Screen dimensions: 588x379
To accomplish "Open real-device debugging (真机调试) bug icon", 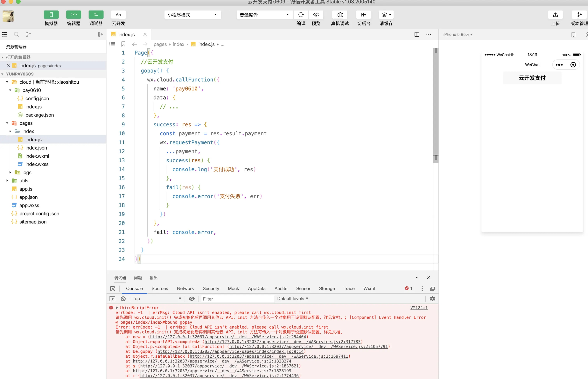I will (x=339, y=15).
